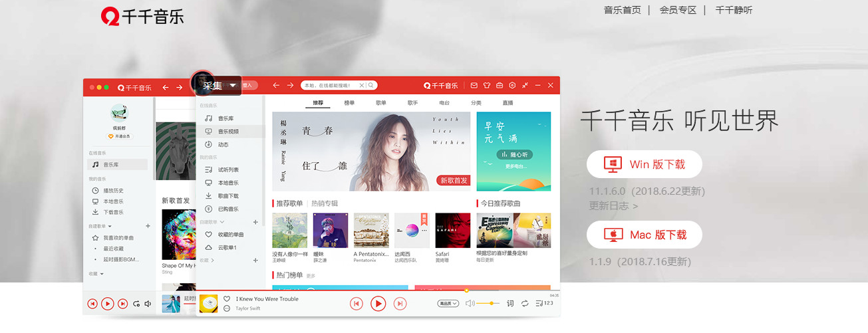Screen dimensions: 868x333
Task: Go forward in the Mac window
Action: coord(179,87)
